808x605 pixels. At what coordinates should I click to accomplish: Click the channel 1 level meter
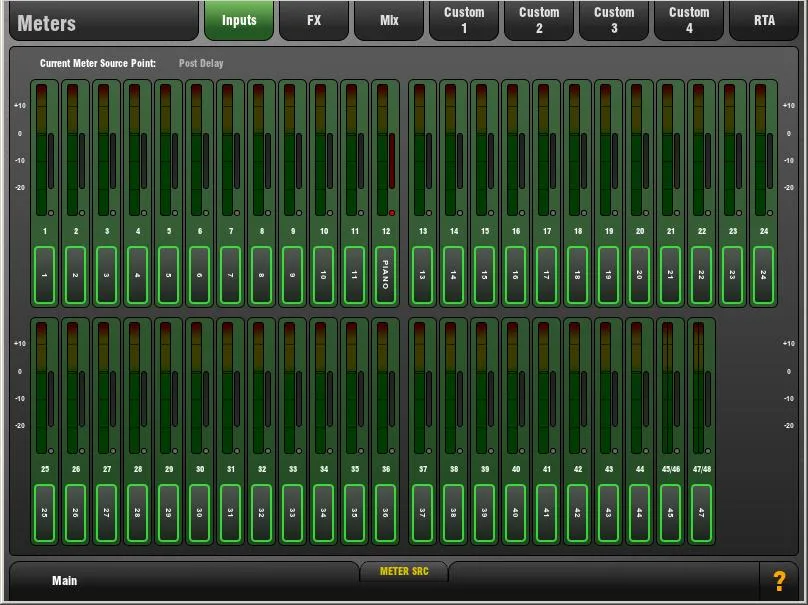click(x=42, y=149)
